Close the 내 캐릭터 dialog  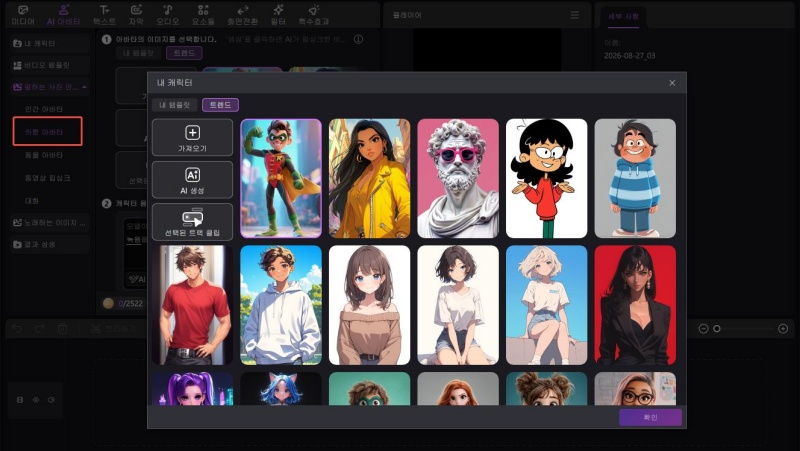672,83
